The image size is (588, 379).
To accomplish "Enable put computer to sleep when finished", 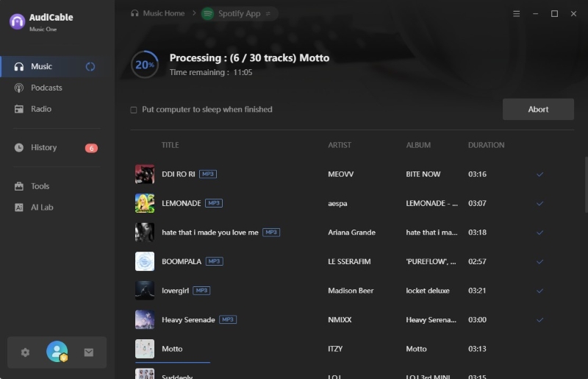I will click(x=134, y=110).
